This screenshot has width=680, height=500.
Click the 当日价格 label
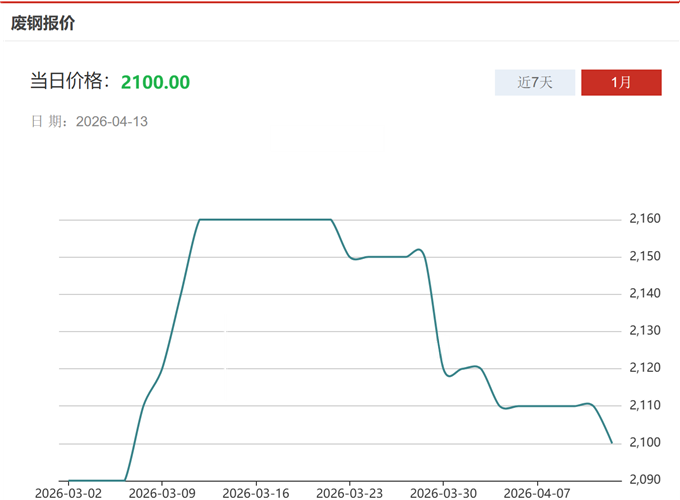pyautogui.click(x=70, y=82)
